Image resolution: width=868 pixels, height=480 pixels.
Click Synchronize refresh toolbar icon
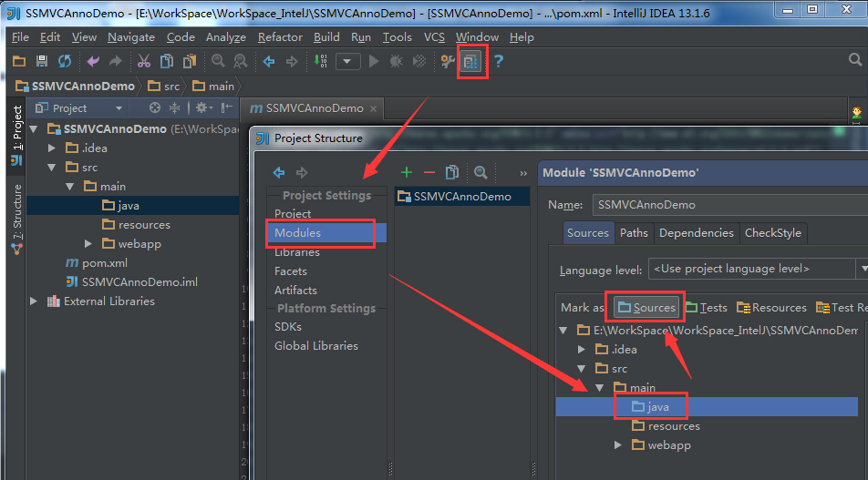[65, 61]
